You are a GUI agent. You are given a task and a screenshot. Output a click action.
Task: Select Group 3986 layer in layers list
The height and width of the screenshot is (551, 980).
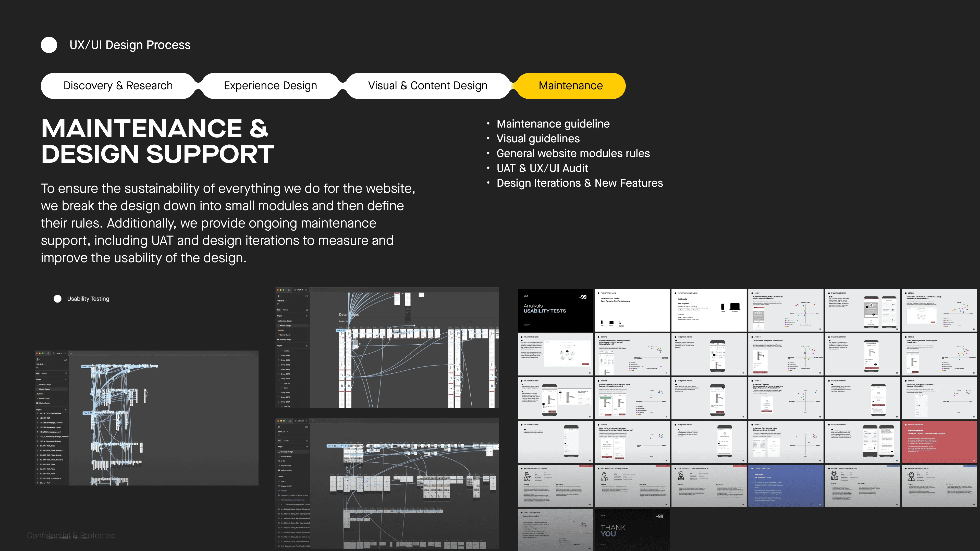pyautogui.click(x=285, y=356)
